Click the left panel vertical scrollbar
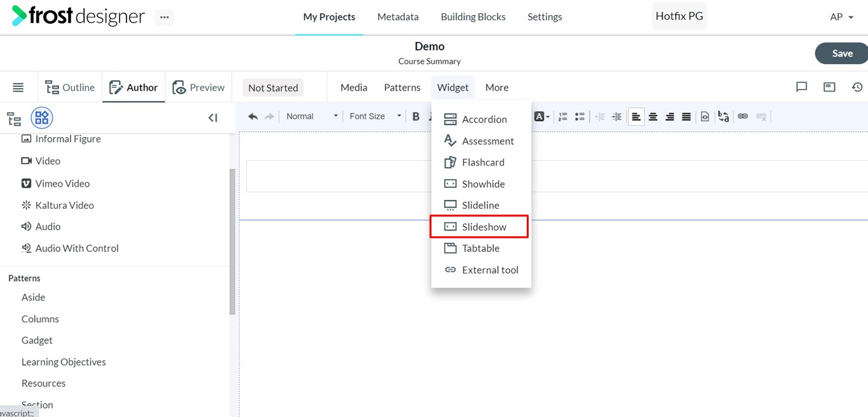868x417 pixels. [233, 241]
